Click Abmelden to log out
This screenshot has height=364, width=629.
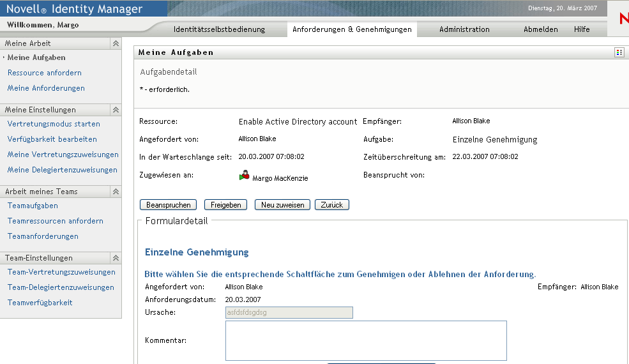540,29
